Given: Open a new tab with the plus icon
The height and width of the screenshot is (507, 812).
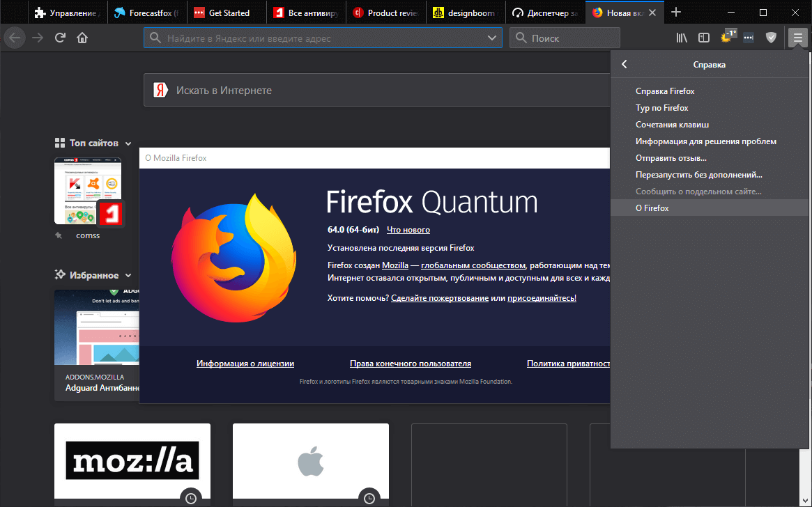Looking at the screenshot, I should click(x=676, y=12).
